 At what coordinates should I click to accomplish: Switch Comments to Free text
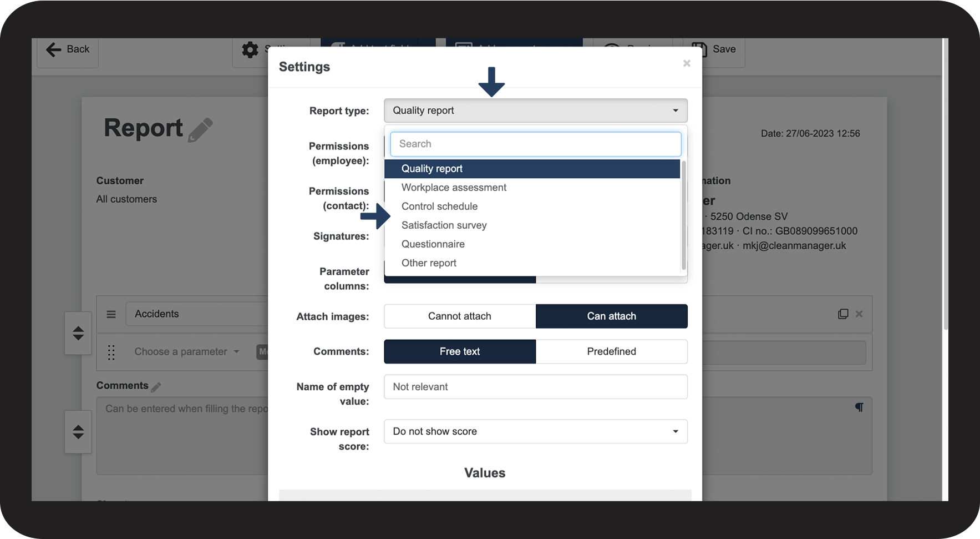460,351
